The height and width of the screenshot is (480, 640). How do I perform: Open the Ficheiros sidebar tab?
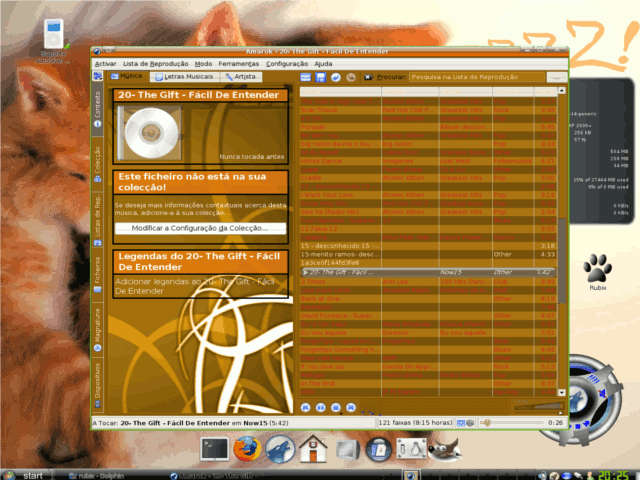(98, 274)
